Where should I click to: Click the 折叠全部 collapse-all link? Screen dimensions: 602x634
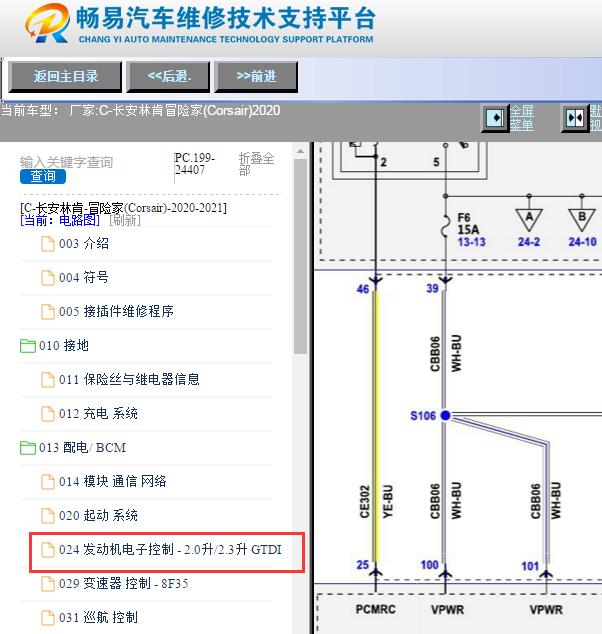[x=256, y=164]
